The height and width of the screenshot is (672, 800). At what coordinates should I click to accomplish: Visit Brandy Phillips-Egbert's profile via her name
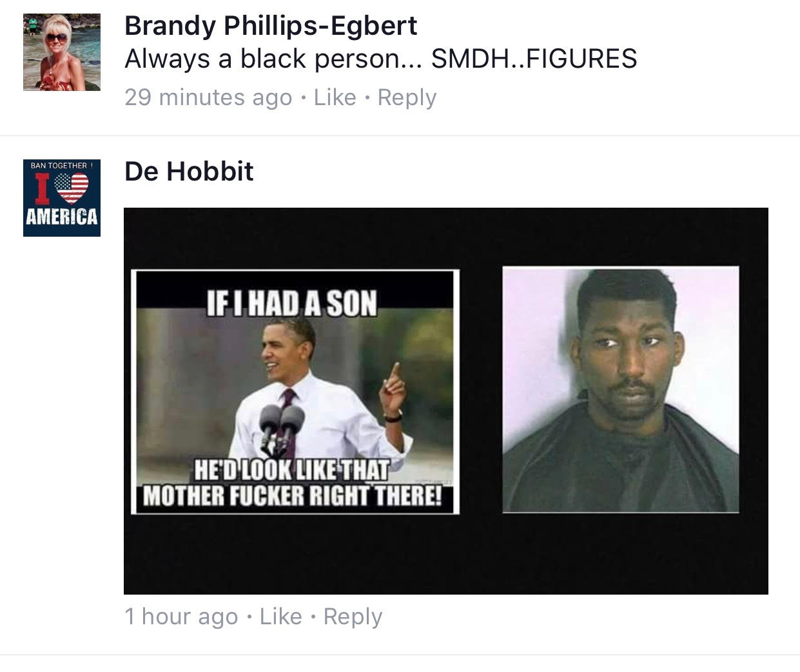pyautogui.click(x=271, y=26)
